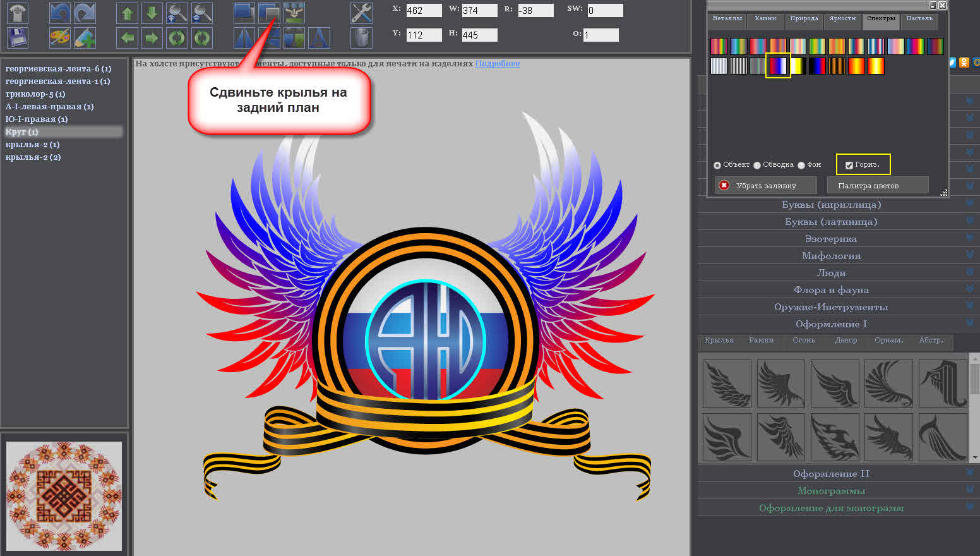The image size is (980, 556).
Task: Click the floppy disk save icon
Action: click(x=18, y=38)
